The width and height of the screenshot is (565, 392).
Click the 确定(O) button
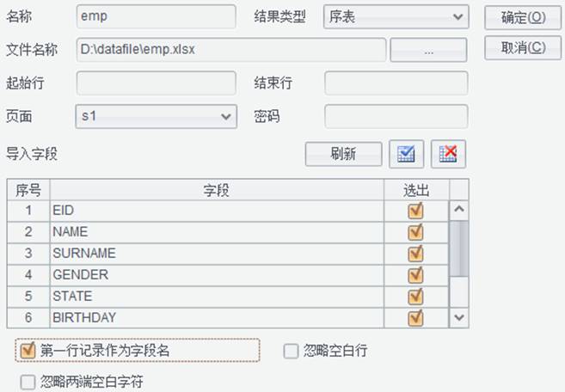[523, 18]
